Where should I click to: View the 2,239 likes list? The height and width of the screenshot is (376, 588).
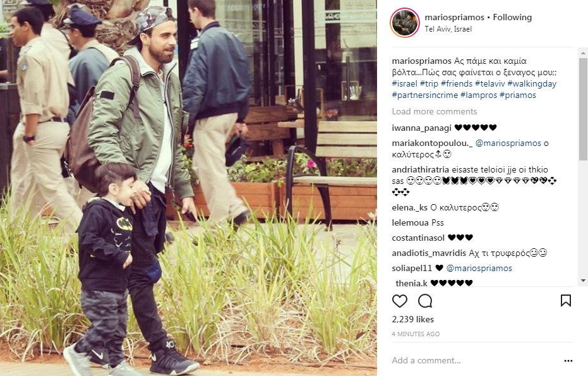point(413,319)
